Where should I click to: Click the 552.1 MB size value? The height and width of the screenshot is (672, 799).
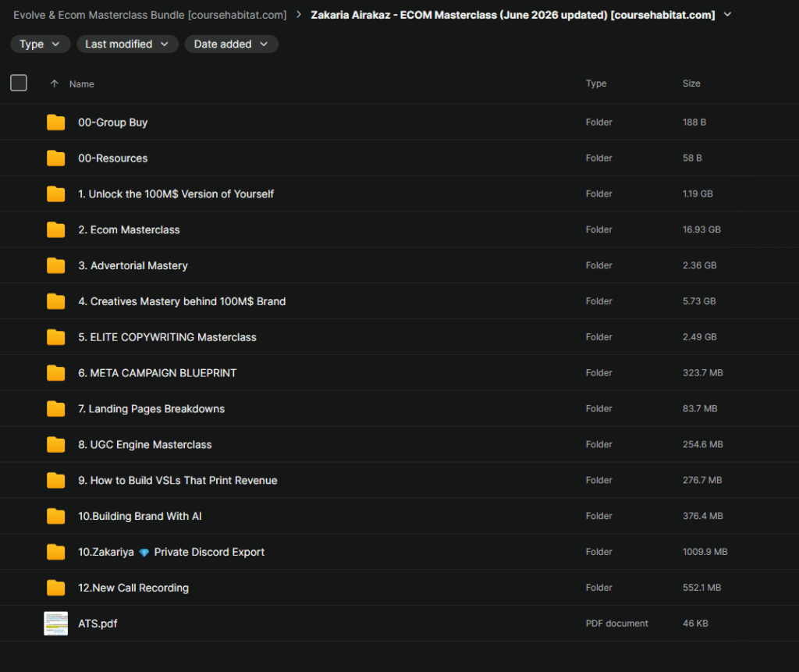(701, 588)
